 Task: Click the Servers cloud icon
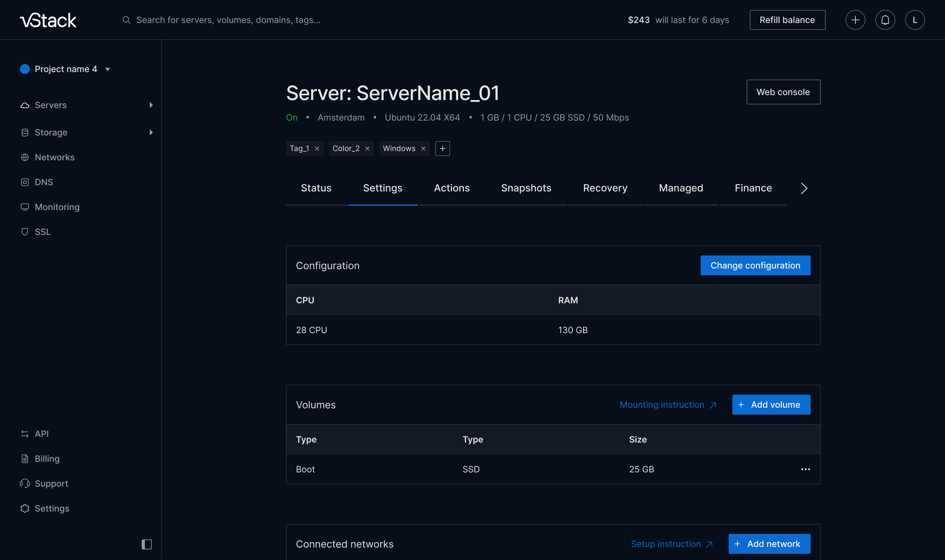pos(25,105)
